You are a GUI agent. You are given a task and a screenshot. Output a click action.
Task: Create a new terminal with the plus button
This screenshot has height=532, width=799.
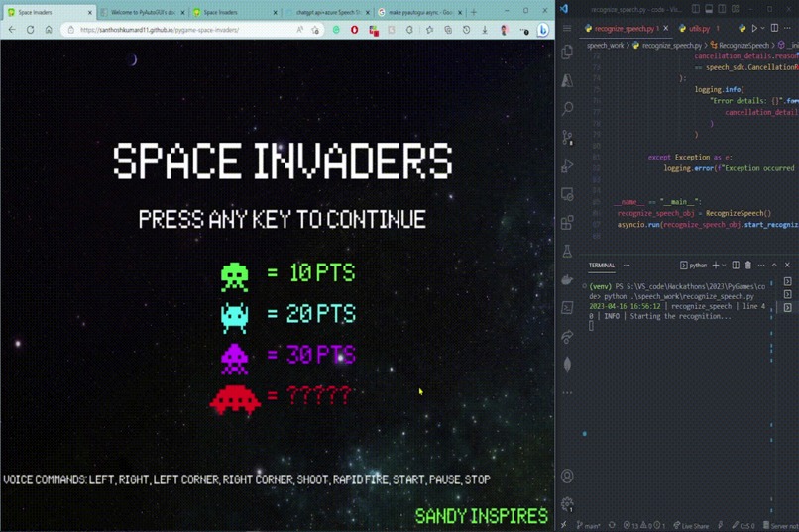tap(716, 266)
